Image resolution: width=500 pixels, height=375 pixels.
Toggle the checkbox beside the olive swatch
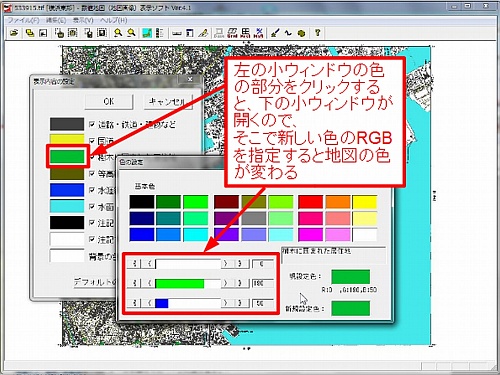(92, 173)
